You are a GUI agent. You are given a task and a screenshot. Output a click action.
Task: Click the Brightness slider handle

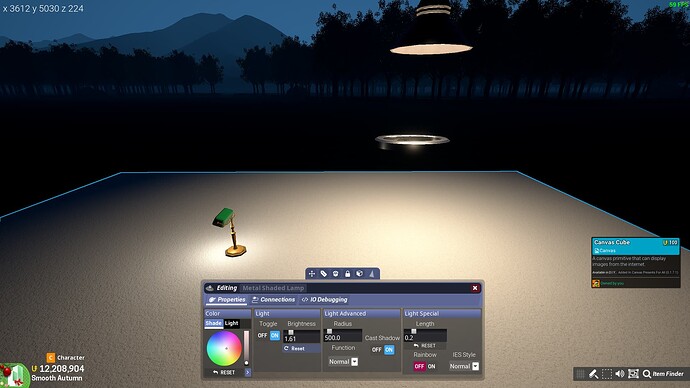tap(290, 333)
